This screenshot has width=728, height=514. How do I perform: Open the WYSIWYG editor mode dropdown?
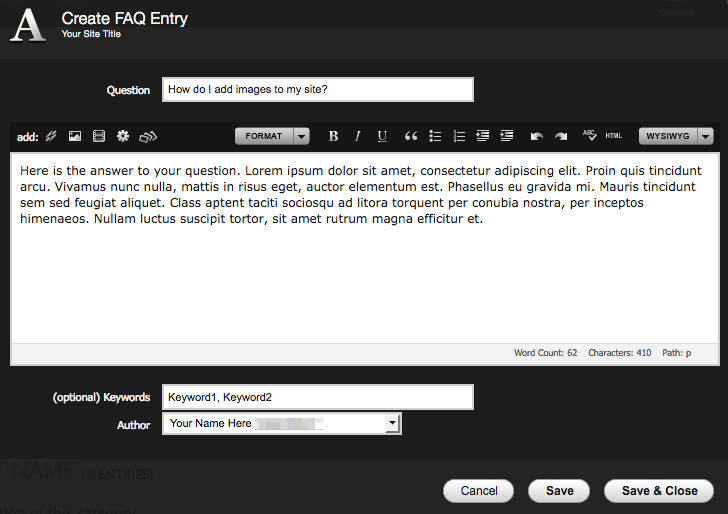click(x=676, y=136)
